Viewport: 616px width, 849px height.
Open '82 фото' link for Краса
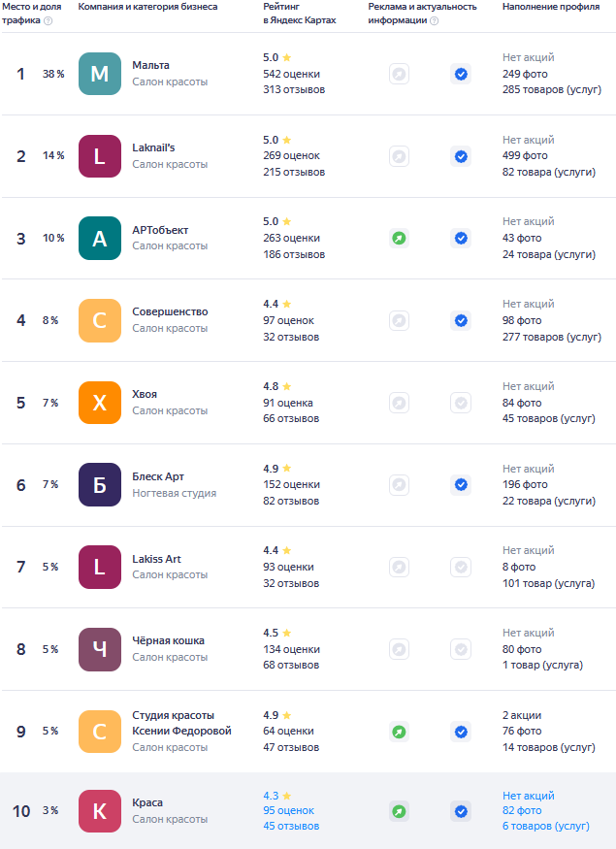[522, 810]
